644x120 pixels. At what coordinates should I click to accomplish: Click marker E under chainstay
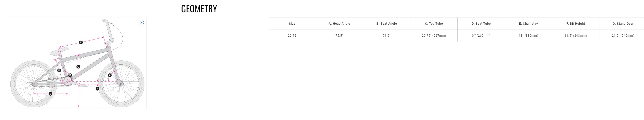[51, 94]
